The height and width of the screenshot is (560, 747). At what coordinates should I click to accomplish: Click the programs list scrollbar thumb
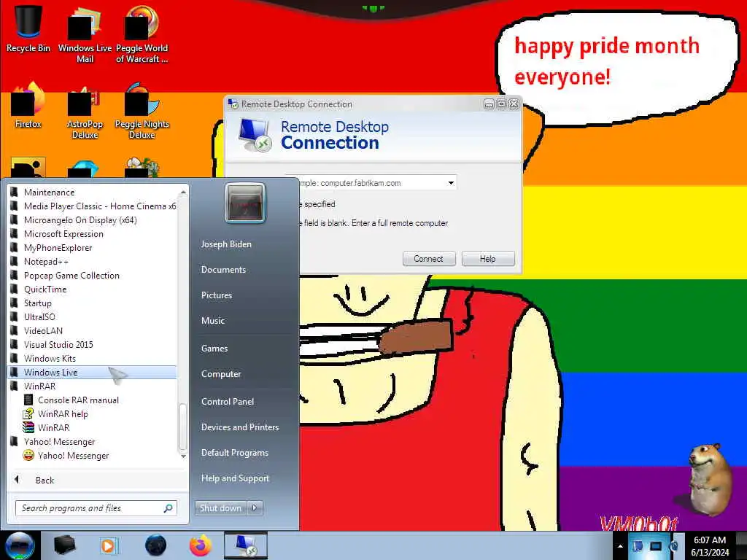click(182, 427)
